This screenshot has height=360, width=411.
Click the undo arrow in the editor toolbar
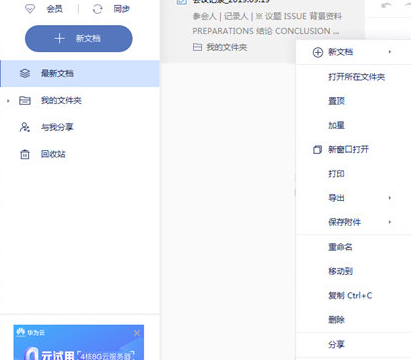coord(386,5)
